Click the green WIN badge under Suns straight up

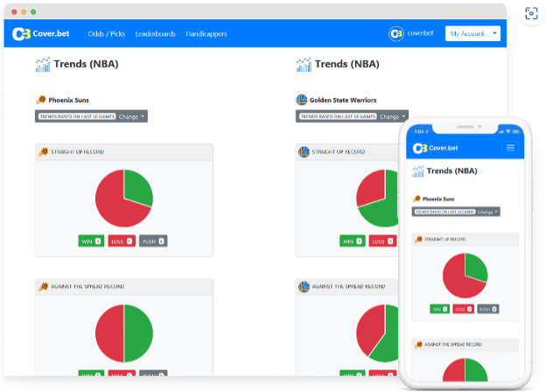91,241
